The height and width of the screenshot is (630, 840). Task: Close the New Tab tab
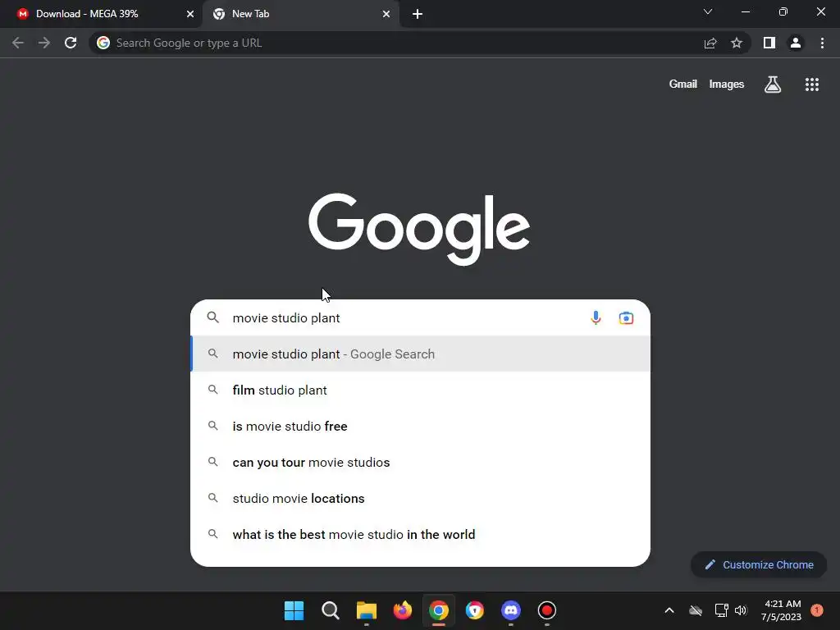click(386, 14)
